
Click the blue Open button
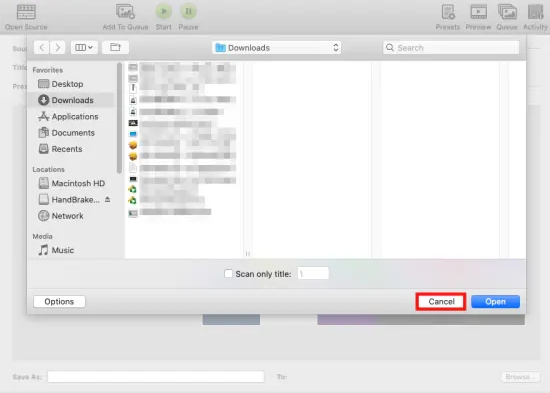click(495, 301)
